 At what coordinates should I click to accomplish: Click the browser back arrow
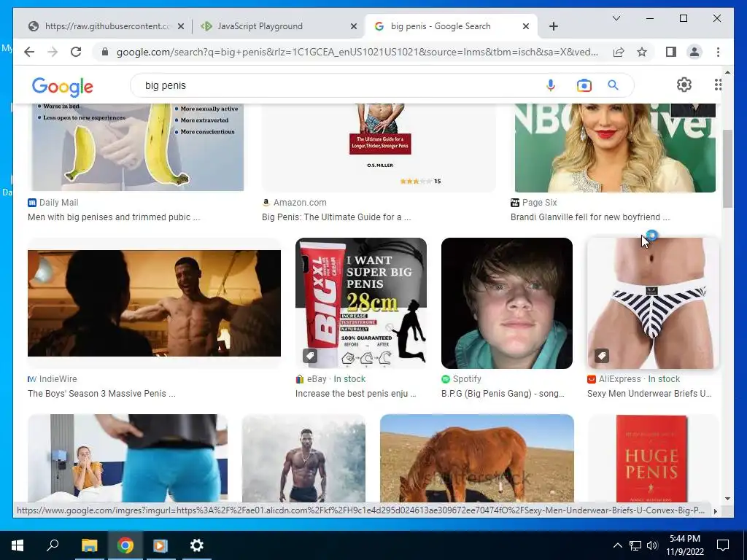[29, 52]
